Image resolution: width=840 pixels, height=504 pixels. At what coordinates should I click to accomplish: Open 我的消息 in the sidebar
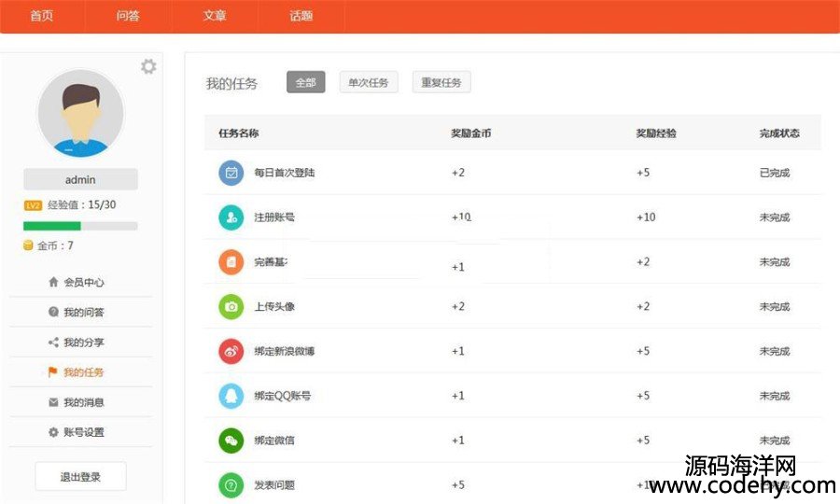tap(84, 401)
